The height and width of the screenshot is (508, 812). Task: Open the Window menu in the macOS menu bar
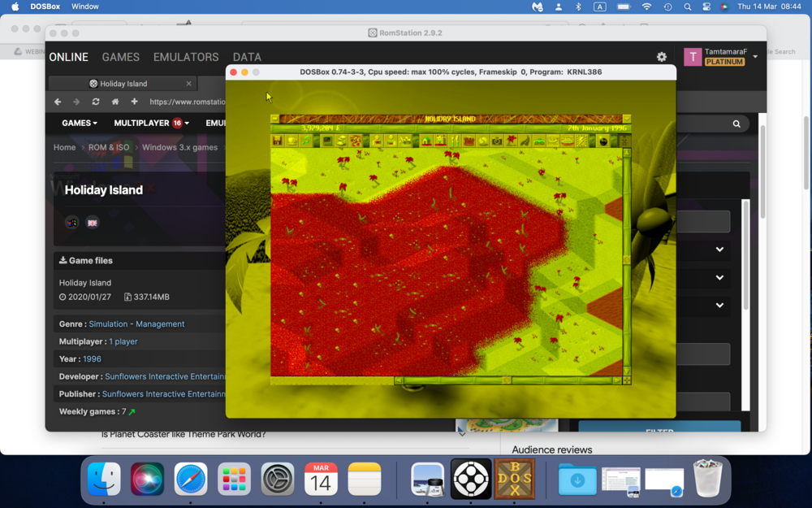coord(84,7)
